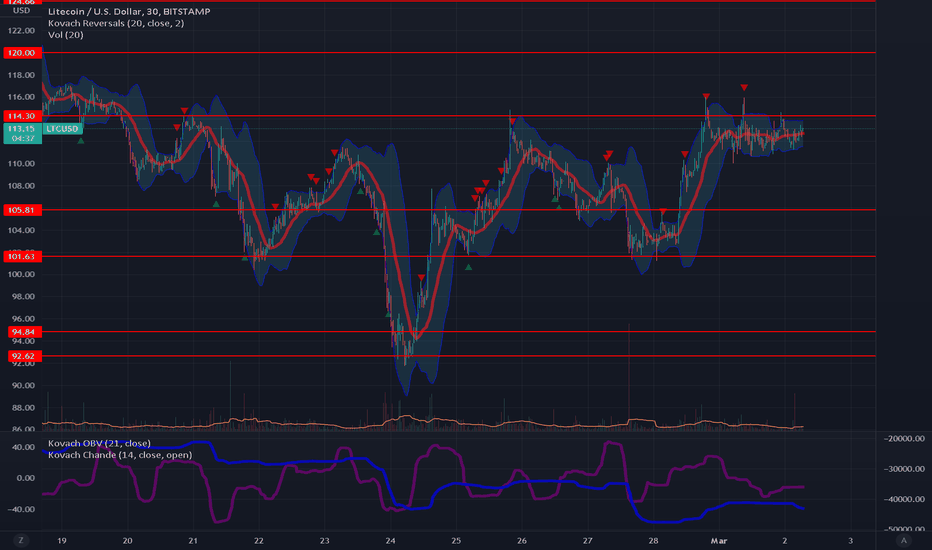Click the 101.63 red price line label
This screenshot has height=550, width=932.
pos(21,256)
